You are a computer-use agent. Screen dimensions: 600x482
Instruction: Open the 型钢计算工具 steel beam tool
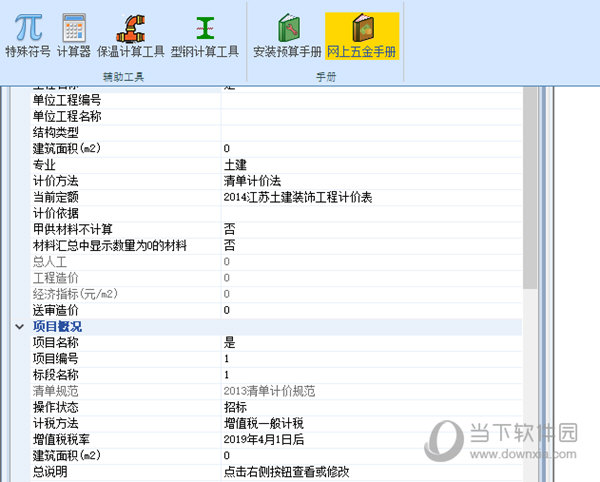click(205, 36)
